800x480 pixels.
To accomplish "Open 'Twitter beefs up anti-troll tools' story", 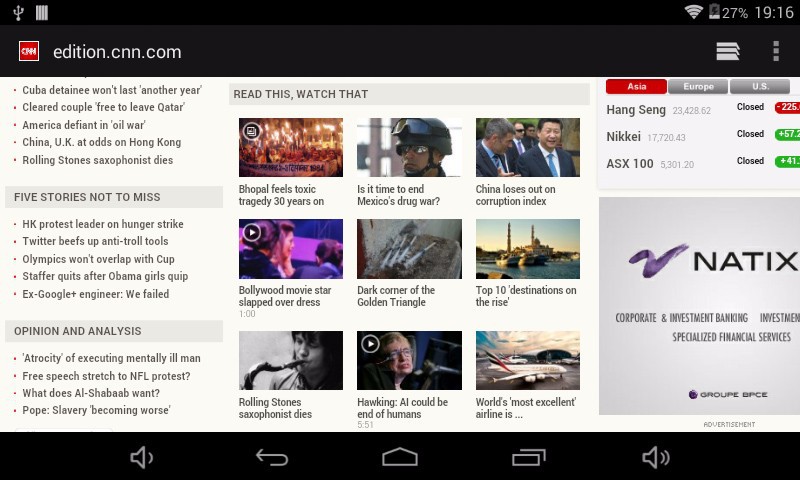I will click(95, 241).
